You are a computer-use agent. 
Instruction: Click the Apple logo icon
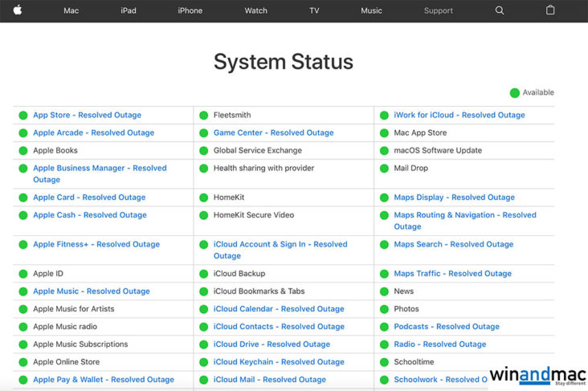click(18, 10)
